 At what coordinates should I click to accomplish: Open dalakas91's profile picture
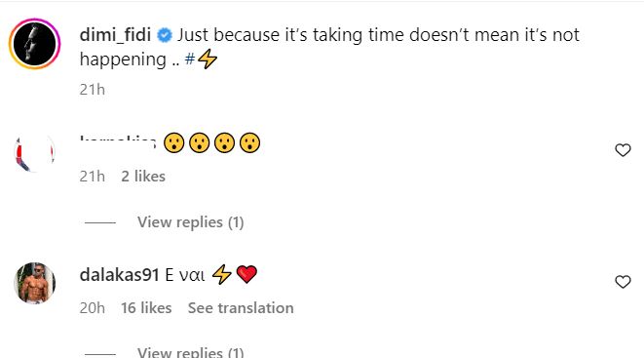[34, 283]
